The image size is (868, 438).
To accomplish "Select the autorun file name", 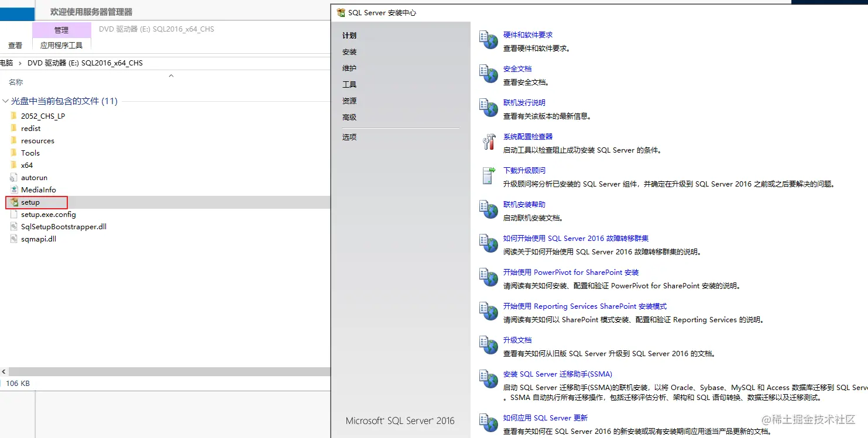I will point(34,177).
